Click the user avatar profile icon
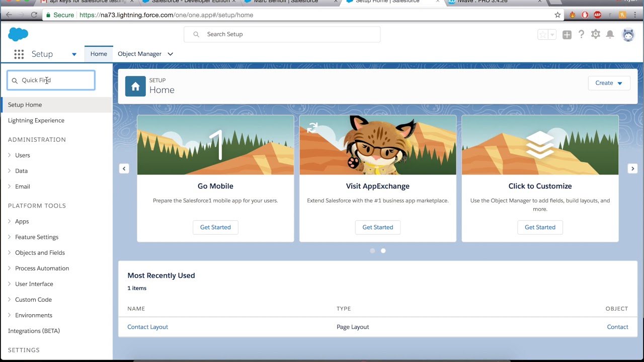 [628, 35]
